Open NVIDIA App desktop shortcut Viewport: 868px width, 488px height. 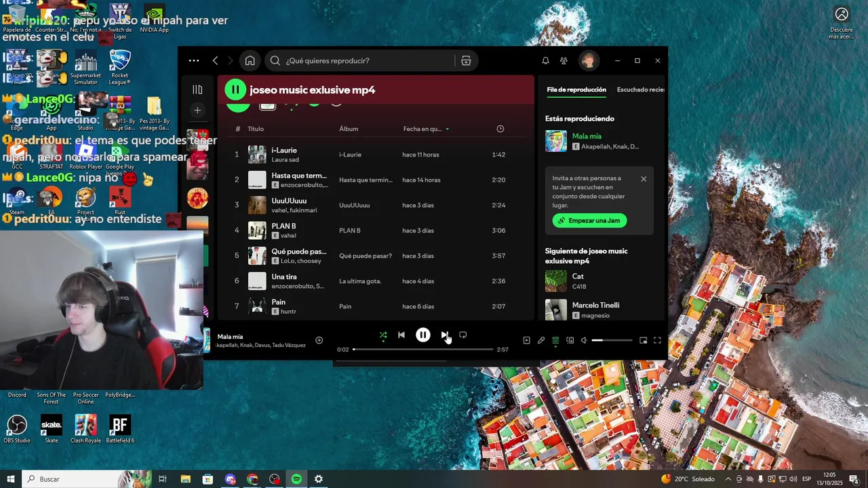tap(154, 18)
